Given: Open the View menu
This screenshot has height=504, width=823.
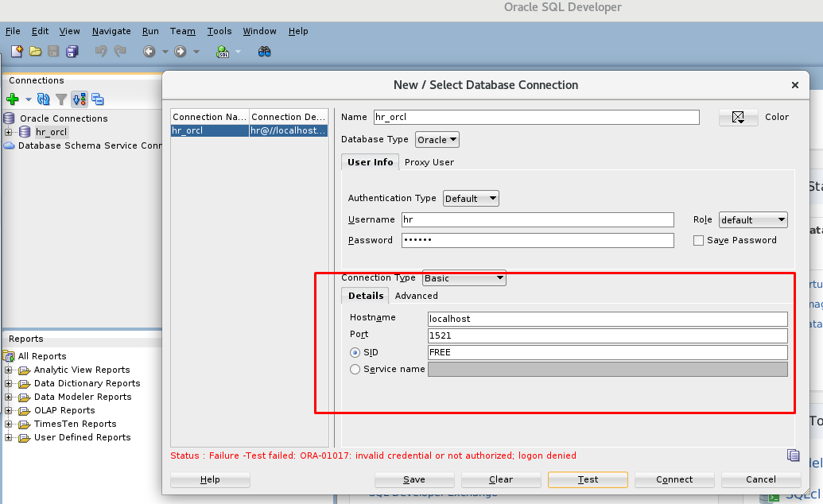Looking at the screenshot, I should click(69, 31).
